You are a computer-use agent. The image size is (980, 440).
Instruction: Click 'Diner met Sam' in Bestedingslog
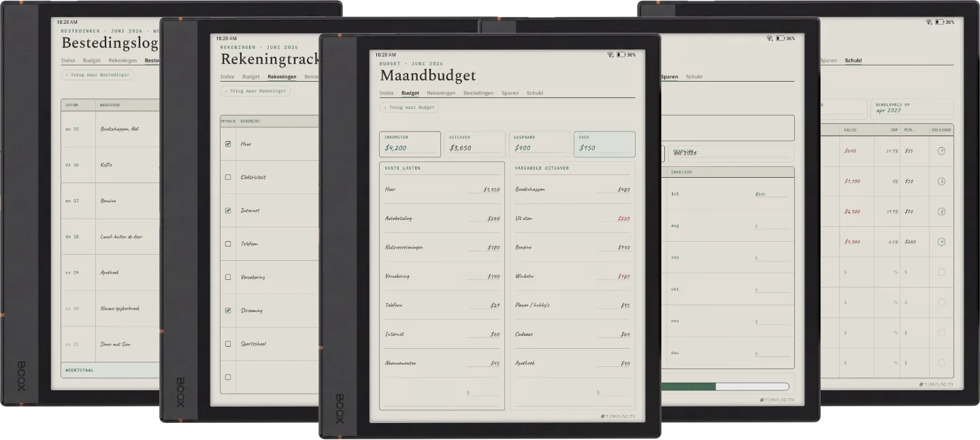tap(115, 345)
